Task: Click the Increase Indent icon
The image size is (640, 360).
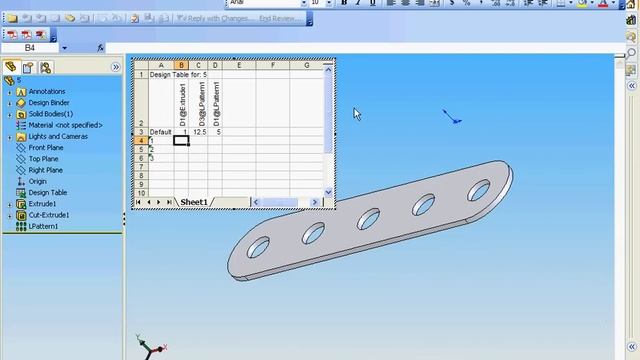Action: 543,3
